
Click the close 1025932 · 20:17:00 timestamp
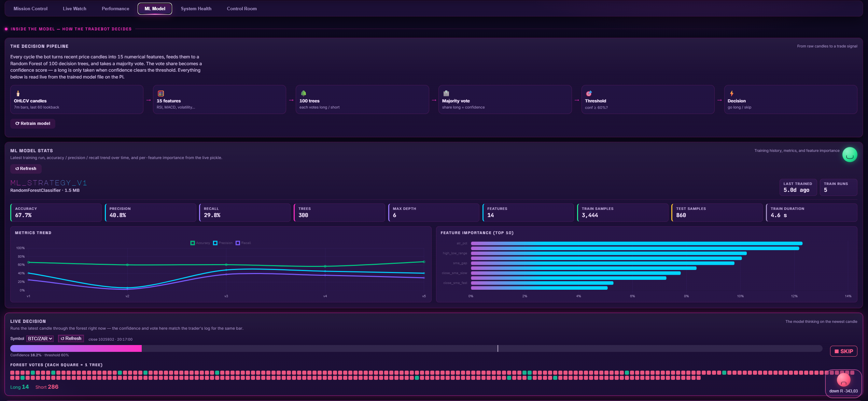click(x=110, y=339)
